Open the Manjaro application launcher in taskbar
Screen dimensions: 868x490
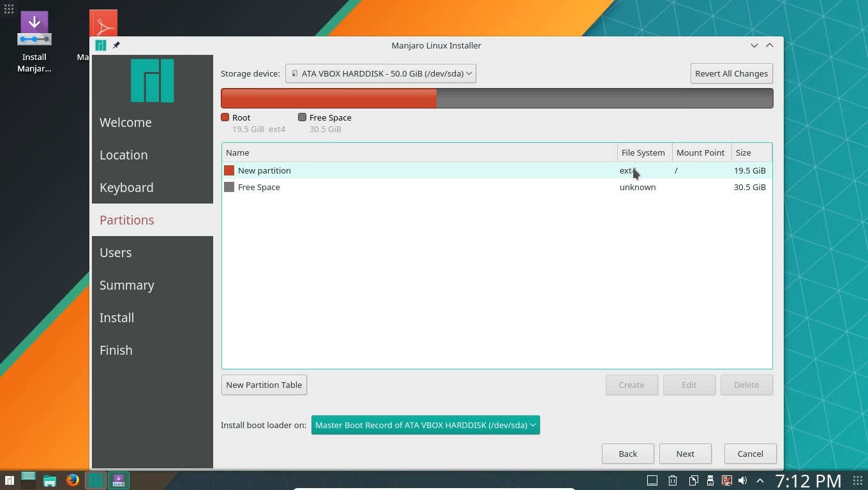pyautogui.click(x=10, y=480)
